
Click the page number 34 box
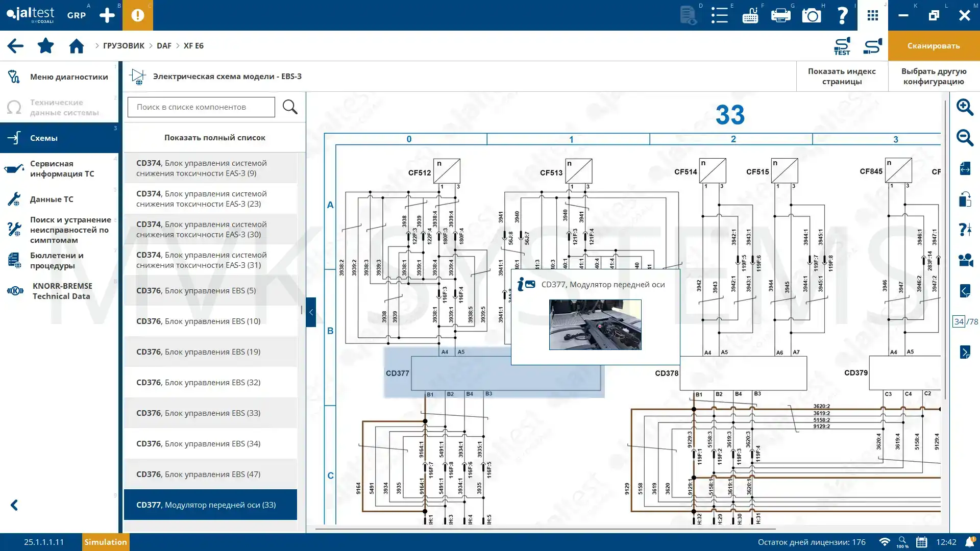(959, 321)
